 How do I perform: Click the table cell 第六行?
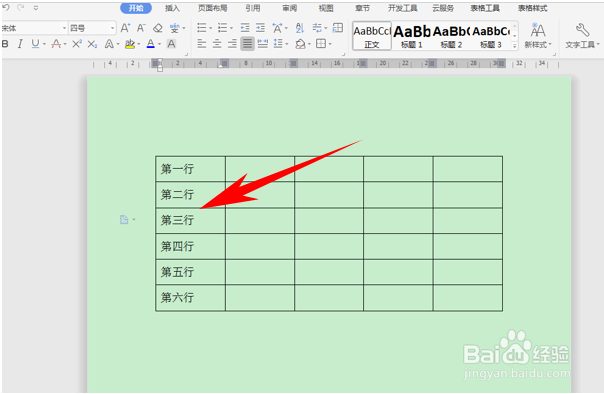coord(190,298)
